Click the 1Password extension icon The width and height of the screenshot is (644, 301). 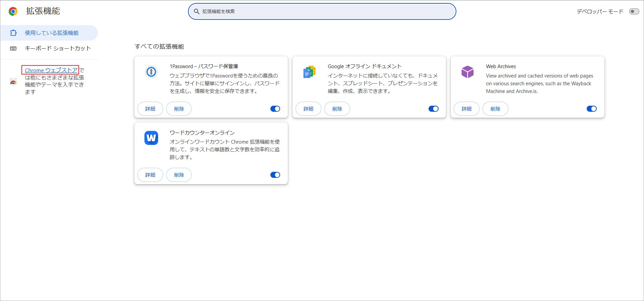pos(151,71)
